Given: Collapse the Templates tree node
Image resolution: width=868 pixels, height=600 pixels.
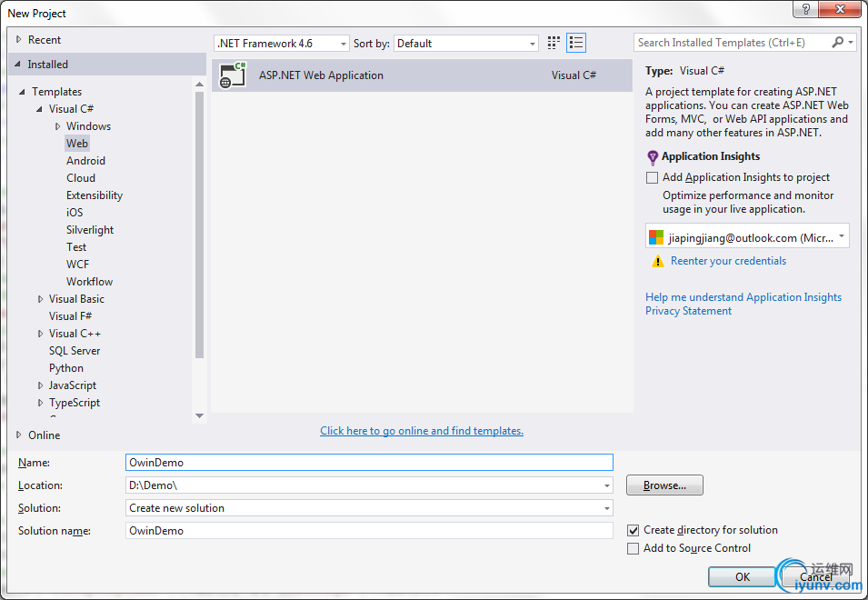Looking at the screenshot, I should pyautogui.click(x=22, y=92).
